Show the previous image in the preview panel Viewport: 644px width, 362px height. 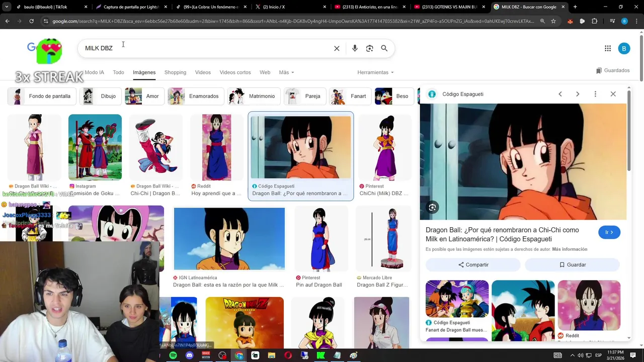560,94
